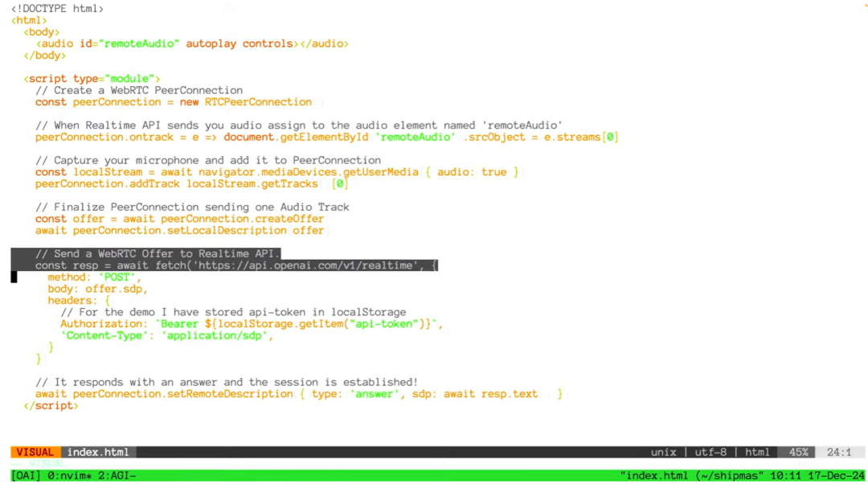This screenshot has height=485, width=868.
Task: Click the 'application/sdp' value
Action: [x=214, y=335]
